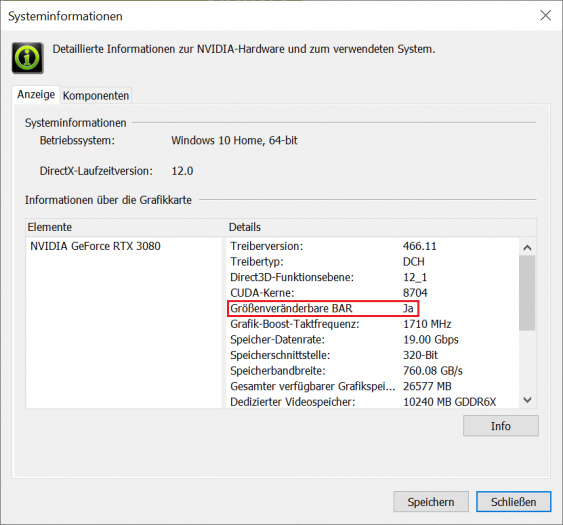Click the 466.11 driver version value
563x525 pixels.
[419, 246]
